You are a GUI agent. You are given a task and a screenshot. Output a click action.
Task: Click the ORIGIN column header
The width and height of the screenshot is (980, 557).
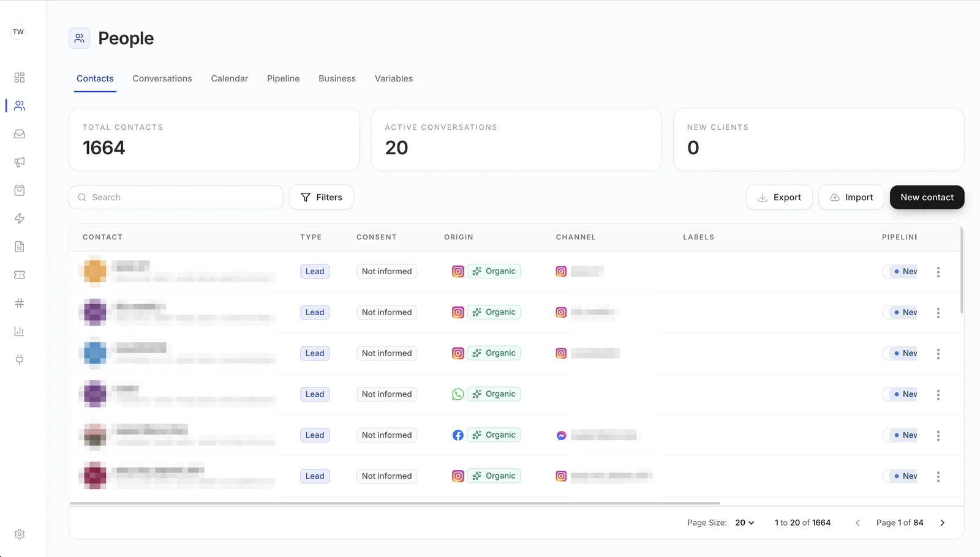click(x=459, y=237)
